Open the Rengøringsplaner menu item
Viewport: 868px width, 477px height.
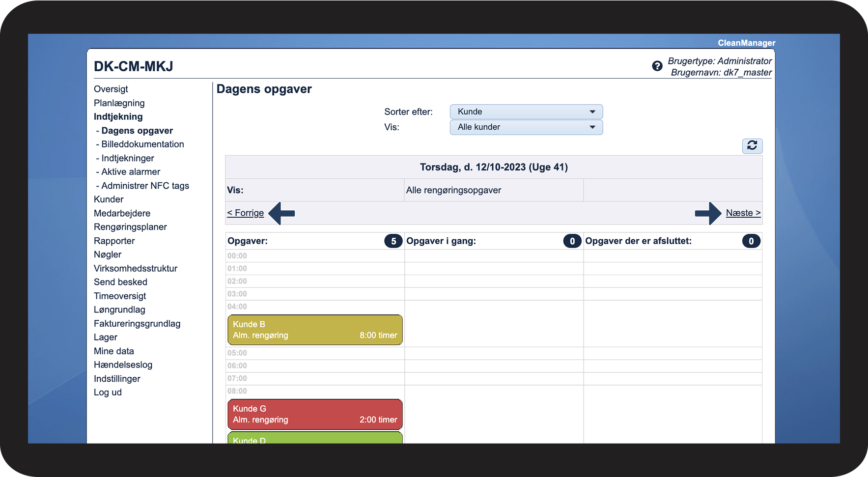click(130, 227)
